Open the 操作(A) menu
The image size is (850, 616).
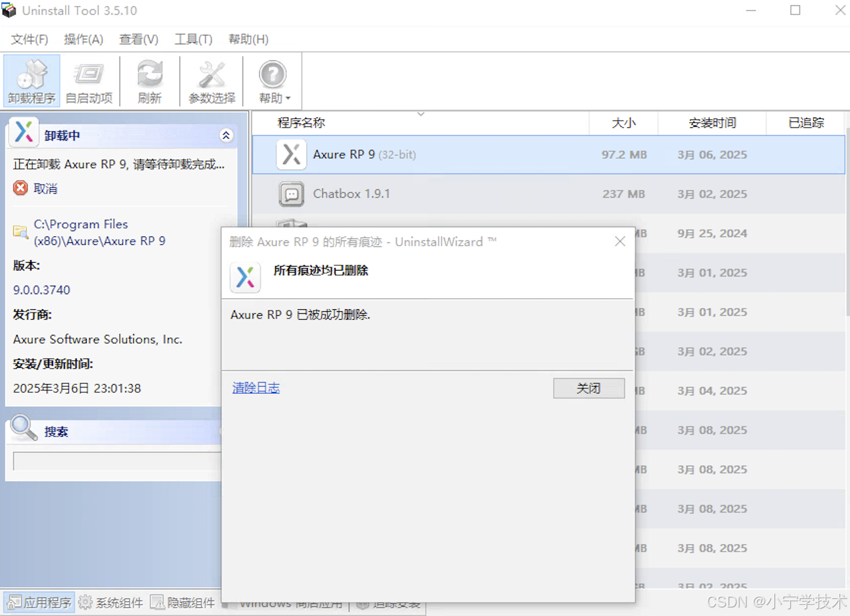83,39
